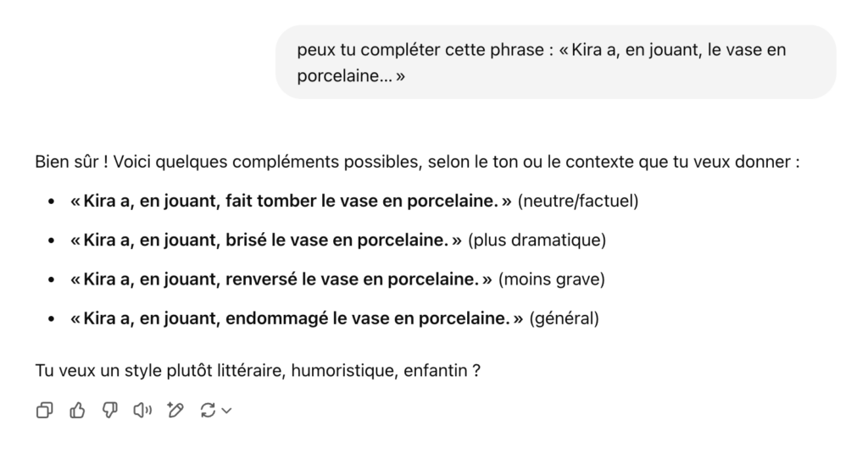The height and width of the screenshot is (459, 868).
Task: Click the "Bien sûr !" intro line
Action: pyautogui.click(x=415, y=162)
